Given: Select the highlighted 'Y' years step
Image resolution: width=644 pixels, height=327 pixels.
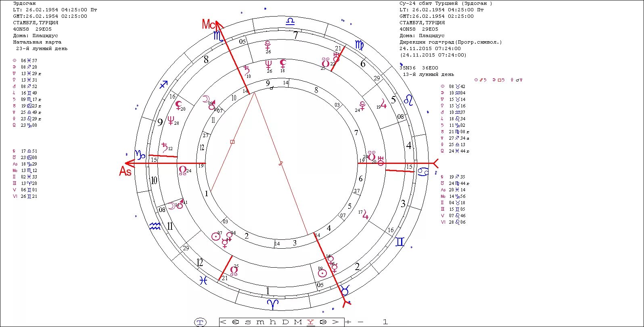Looking at the screenshot, I should (x=310, y=322).
